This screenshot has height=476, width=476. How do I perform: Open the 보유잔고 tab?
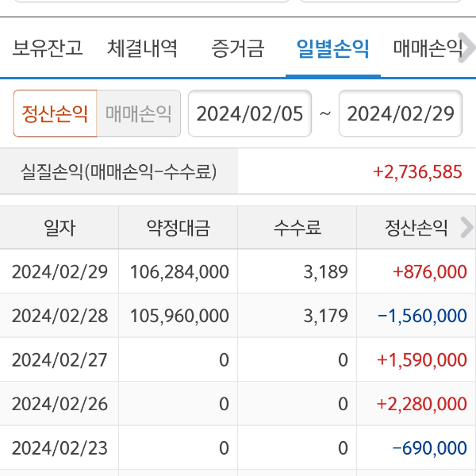[48, 49]
